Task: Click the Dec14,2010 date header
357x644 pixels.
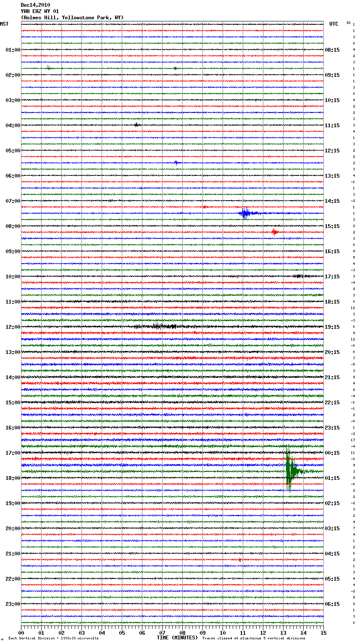Action: click(35, 5)
